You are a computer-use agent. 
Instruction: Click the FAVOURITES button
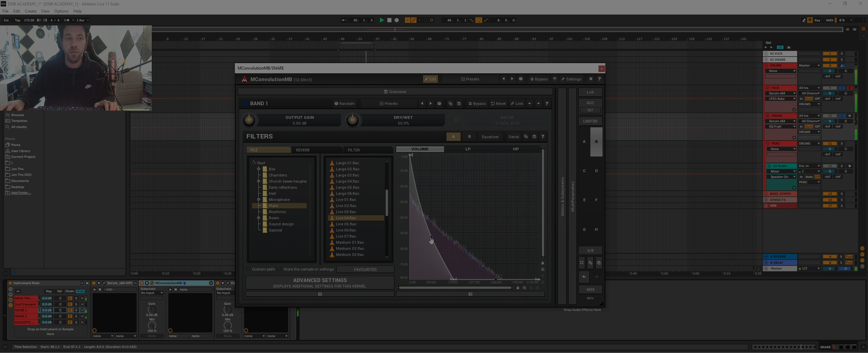(365, 270)
